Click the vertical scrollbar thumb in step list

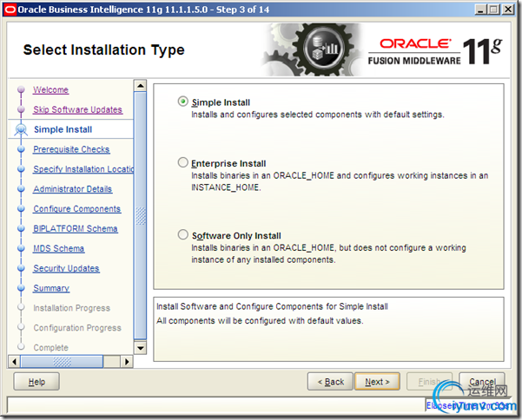pyautogui.click(x=140, y=215)
